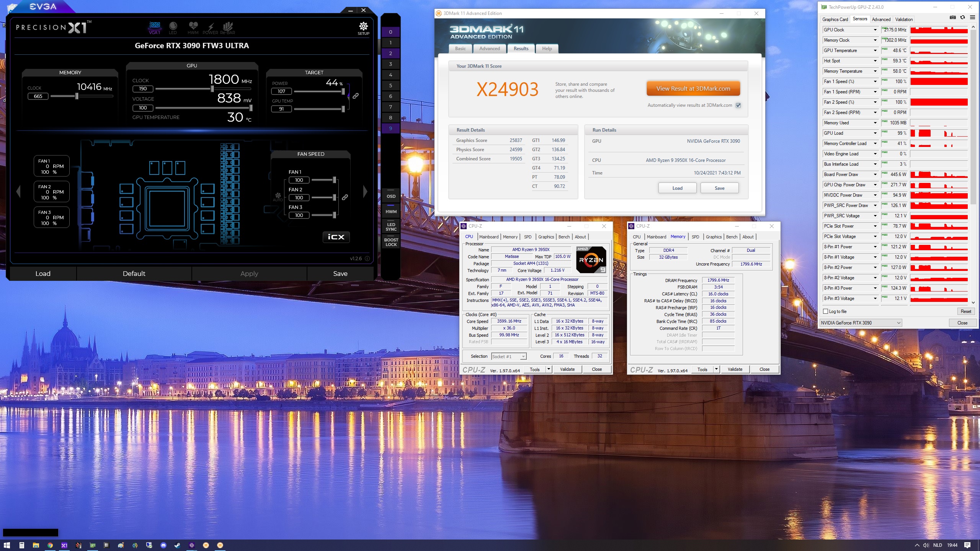This screenshot has height=551, width=980.
Task: Open Steam from the taskbar
Action: coord(178,545)
